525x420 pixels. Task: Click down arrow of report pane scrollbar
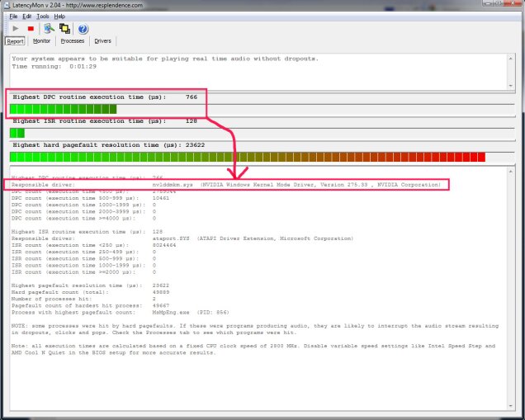click(511, 406)
